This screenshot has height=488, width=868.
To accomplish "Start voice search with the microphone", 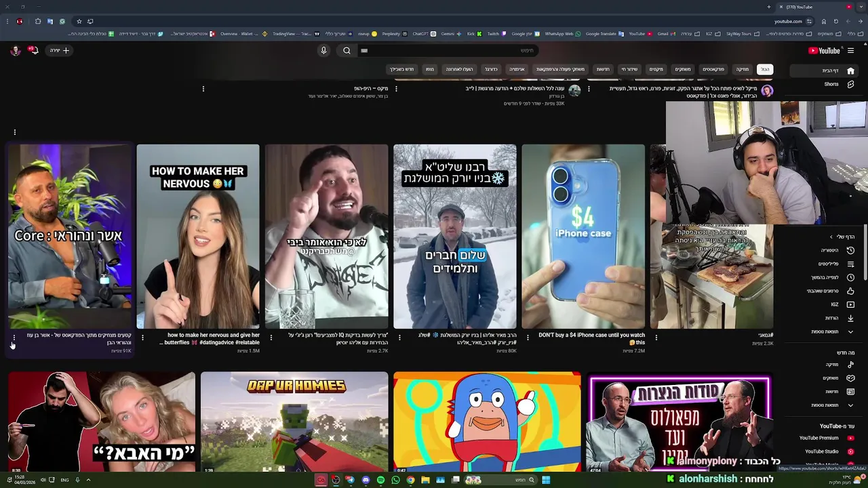I will pyautogui.click(x=323, y=50).
